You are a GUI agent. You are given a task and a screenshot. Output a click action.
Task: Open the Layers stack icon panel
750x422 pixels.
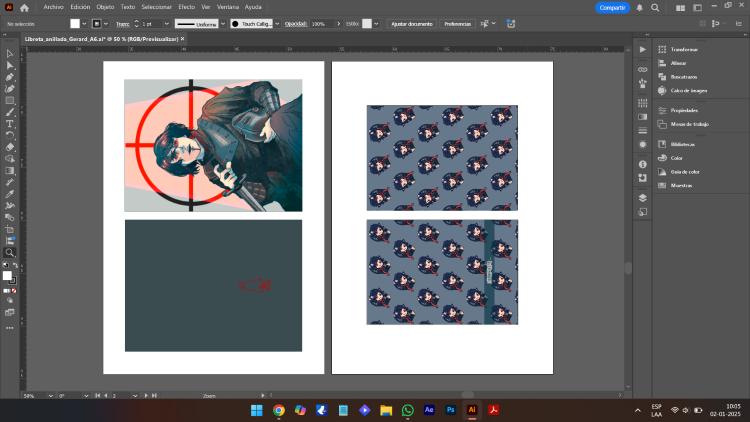tap(642, 198)
